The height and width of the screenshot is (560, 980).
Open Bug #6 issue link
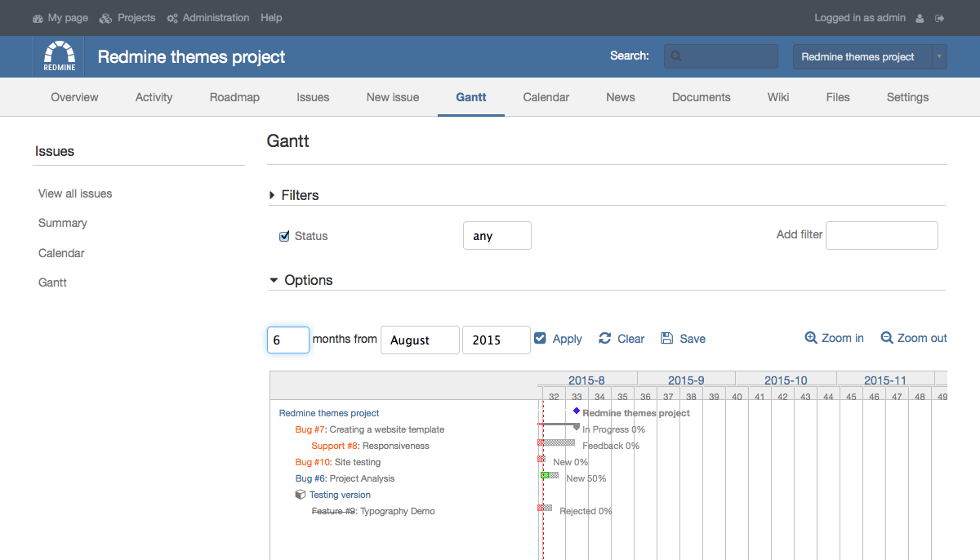pos(310,478)
